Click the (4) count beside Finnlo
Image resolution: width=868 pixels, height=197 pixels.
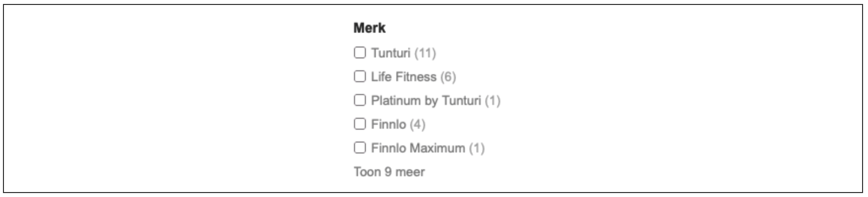coord(417,124)
